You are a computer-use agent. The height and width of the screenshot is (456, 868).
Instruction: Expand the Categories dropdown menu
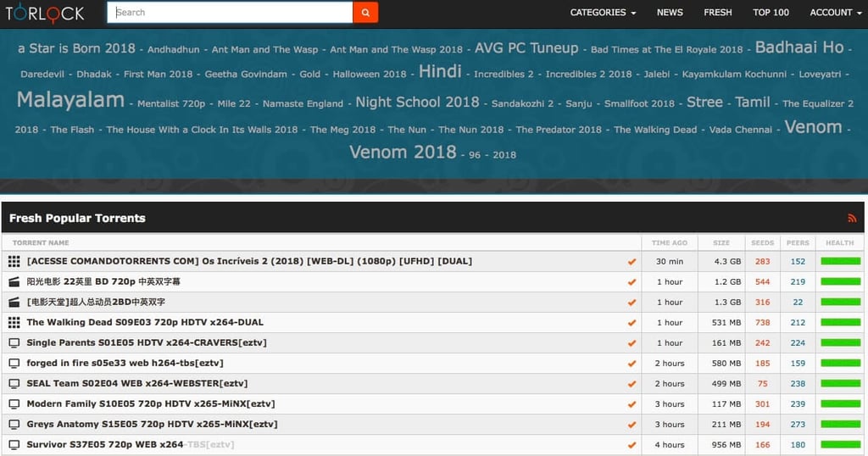(x=603, y=12)
